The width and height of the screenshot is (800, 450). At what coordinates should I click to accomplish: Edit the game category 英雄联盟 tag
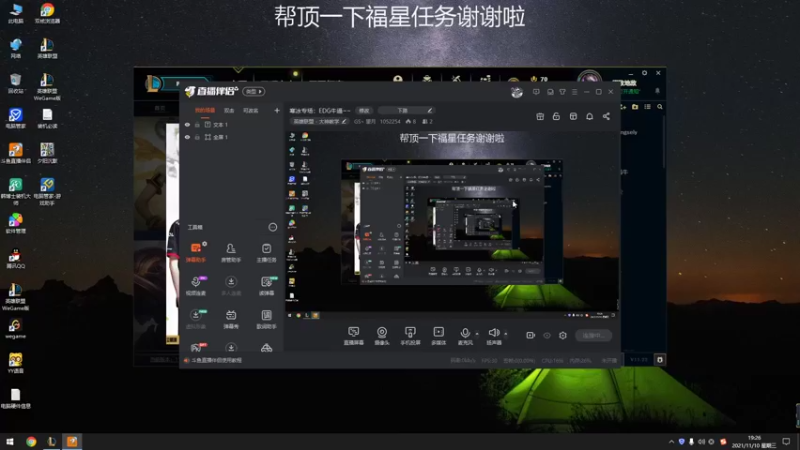[319, 121]
